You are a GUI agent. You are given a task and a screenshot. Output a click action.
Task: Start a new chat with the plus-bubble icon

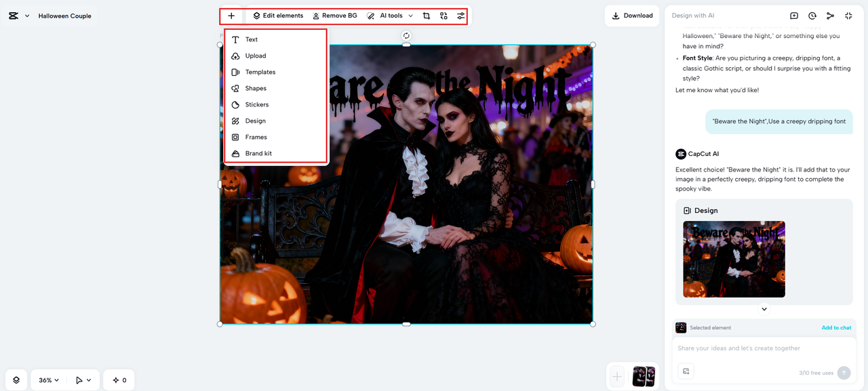pyautogui.click(x=794, y=16)
